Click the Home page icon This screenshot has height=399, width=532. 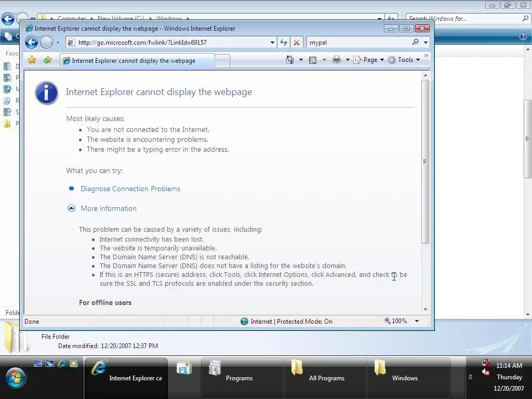290,60
